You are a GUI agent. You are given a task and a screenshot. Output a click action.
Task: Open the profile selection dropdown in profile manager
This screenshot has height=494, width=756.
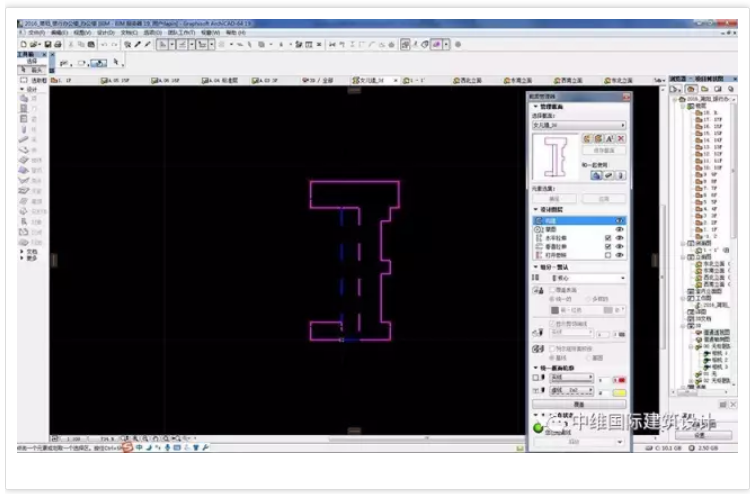579,125
